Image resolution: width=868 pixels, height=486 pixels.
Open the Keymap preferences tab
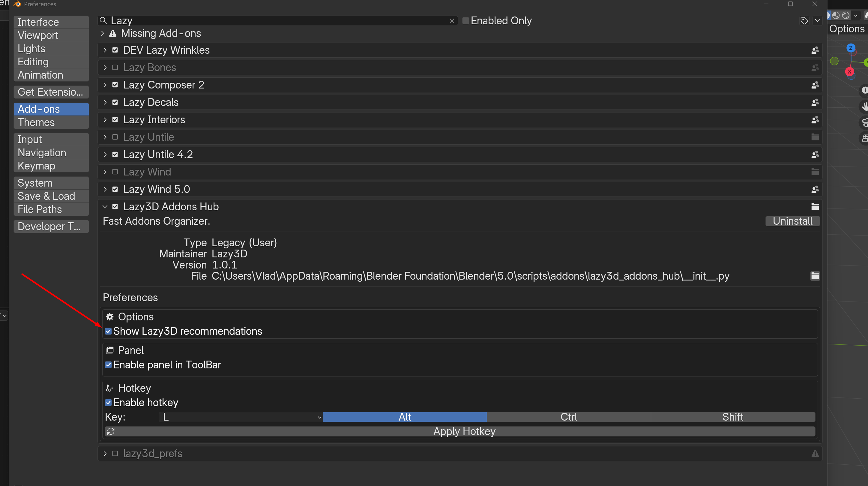point(51,166)
